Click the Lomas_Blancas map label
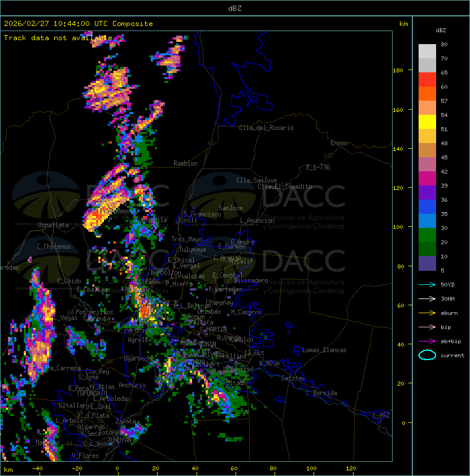470x476 pixels. click(x=324, y=350)
